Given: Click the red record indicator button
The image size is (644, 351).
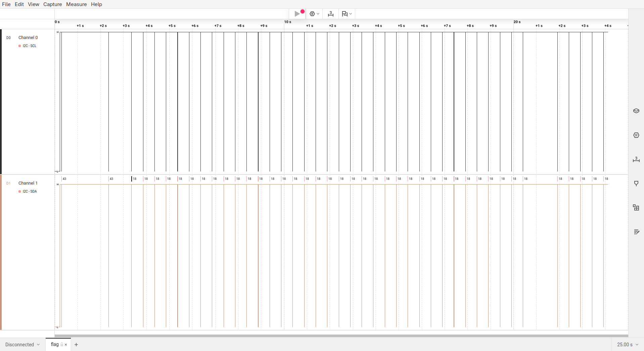Looking at the screenshot, I should (x=303, y=11).
